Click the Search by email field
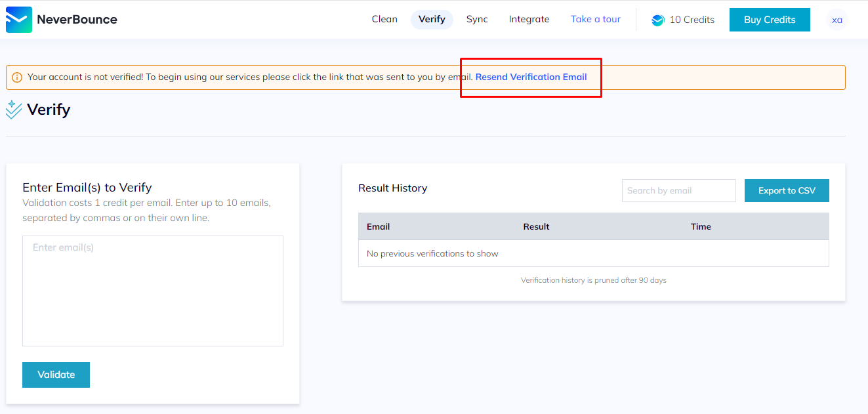 pos(678,190)
